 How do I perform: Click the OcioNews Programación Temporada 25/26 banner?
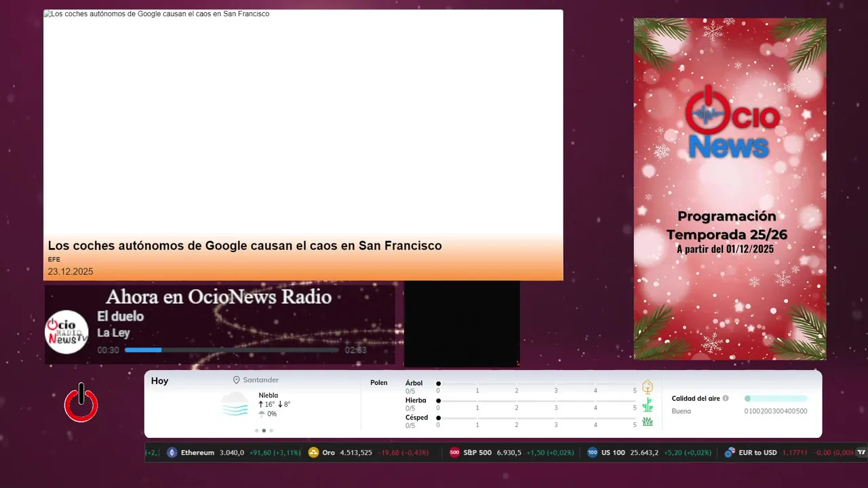pos(730,189)
